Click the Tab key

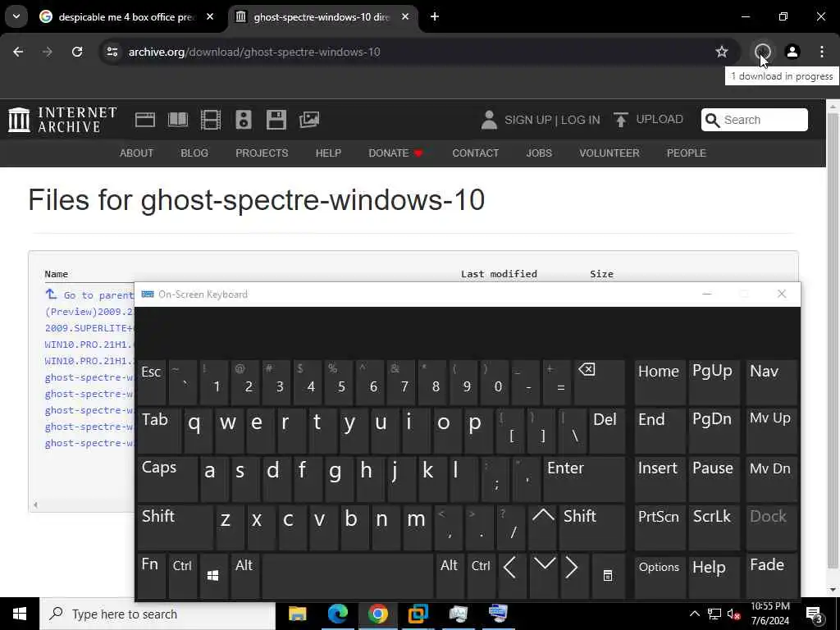tap(160, 431)
